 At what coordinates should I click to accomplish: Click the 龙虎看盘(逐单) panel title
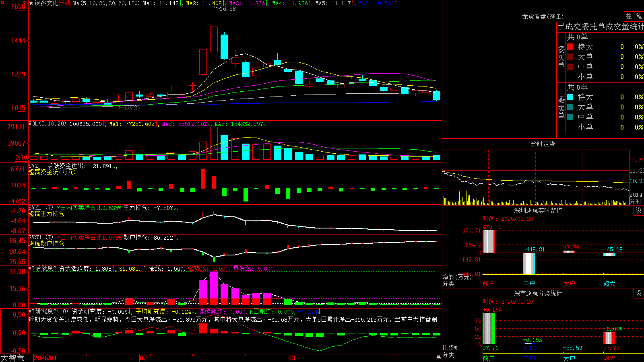tap(543, 16)
